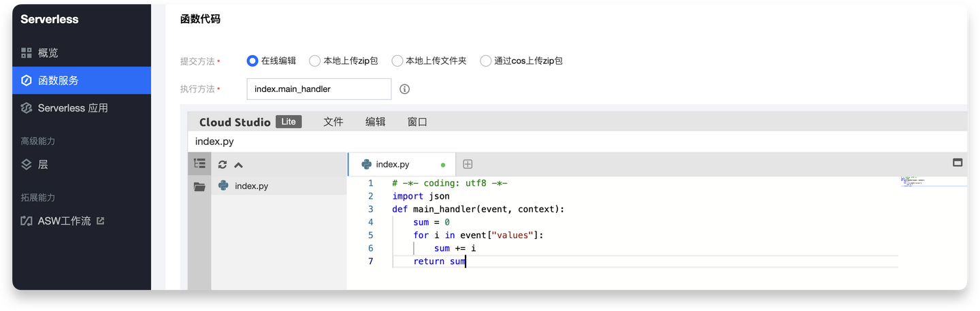Open the 文件 menu in Cloud Studio
The width and height of the screenshot is (980, 311).
point(333,122)
